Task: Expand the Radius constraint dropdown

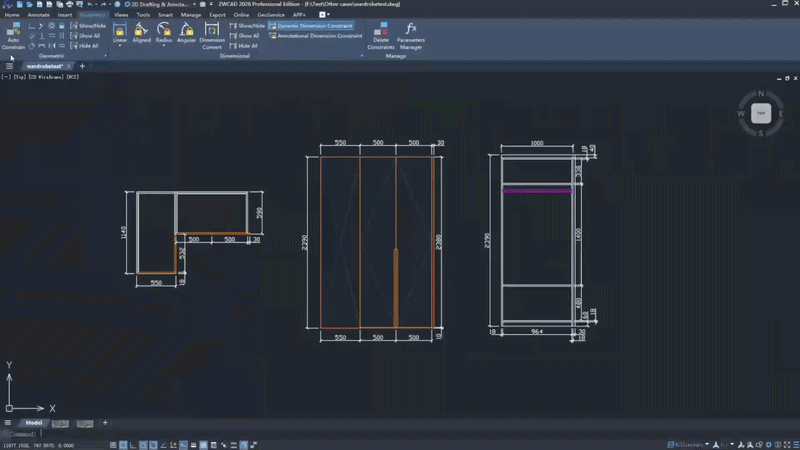Action: [164, 46]
